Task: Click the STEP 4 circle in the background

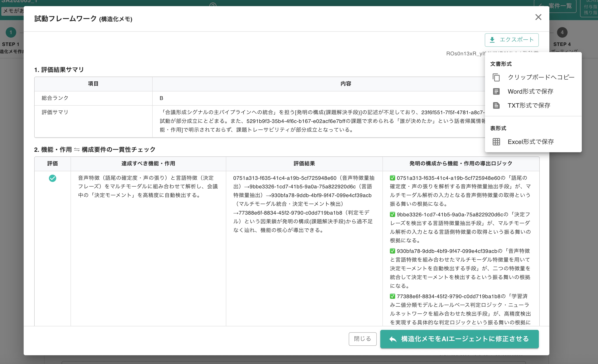Action: click(562, 32)
